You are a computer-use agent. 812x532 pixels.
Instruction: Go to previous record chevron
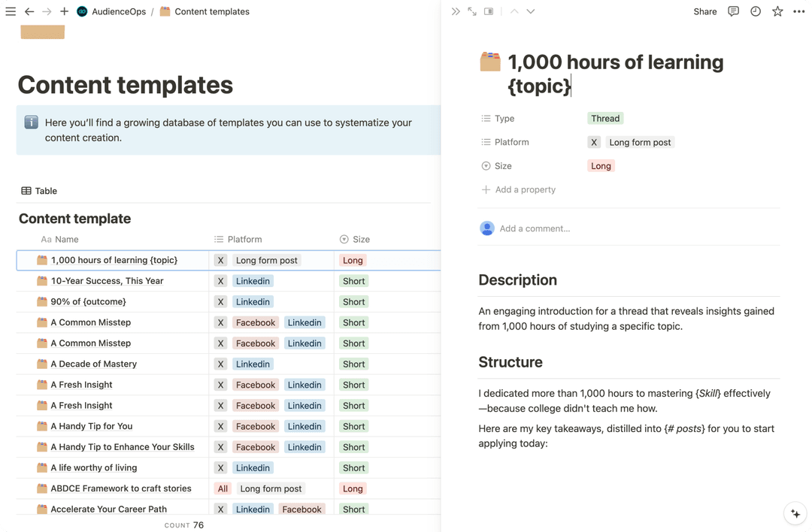514,12
